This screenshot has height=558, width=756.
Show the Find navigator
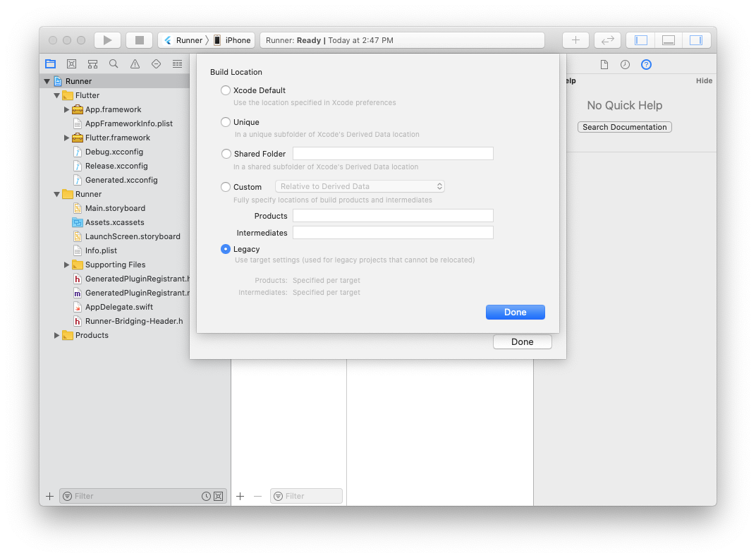click(x=114, y=63)
